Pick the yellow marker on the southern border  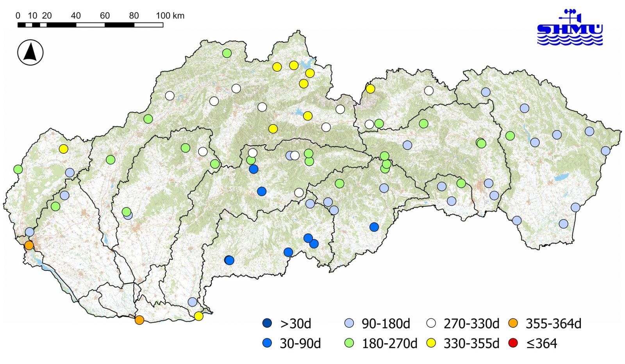(198, 316)
